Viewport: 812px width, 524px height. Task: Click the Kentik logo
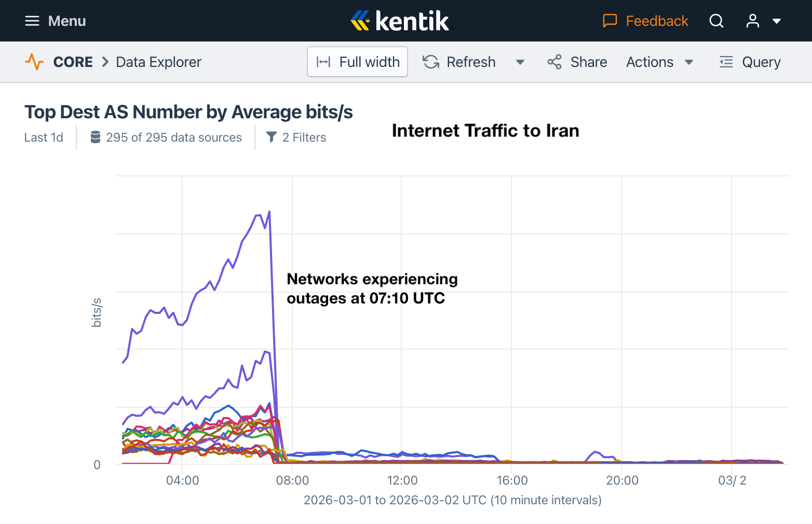(x=400, y=21)
